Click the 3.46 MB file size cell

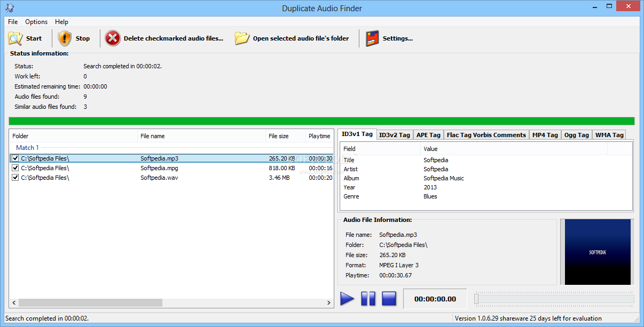tap(279, 178)
